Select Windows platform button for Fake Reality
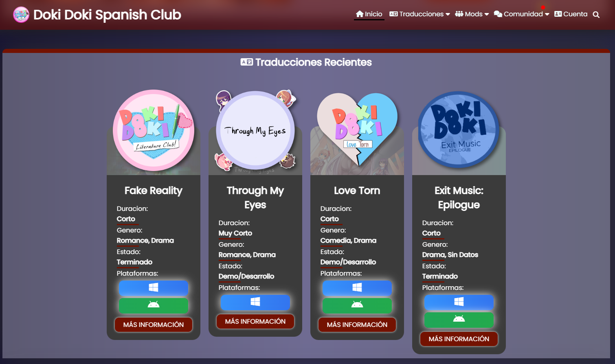This screenshot has width=615, height=364. 154,288
